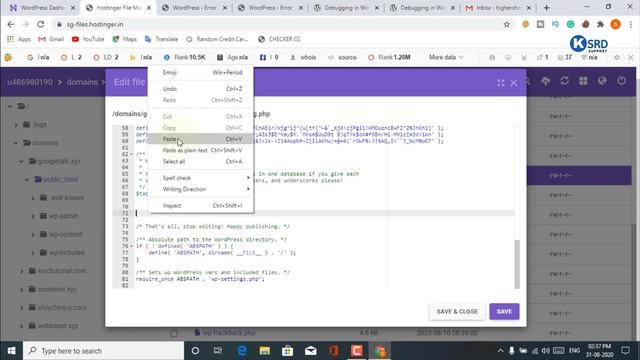This screenshot has height=360, width=640.
Task: Select the ksrdtutorial.com folder
Action: click(x=62, y=271)
